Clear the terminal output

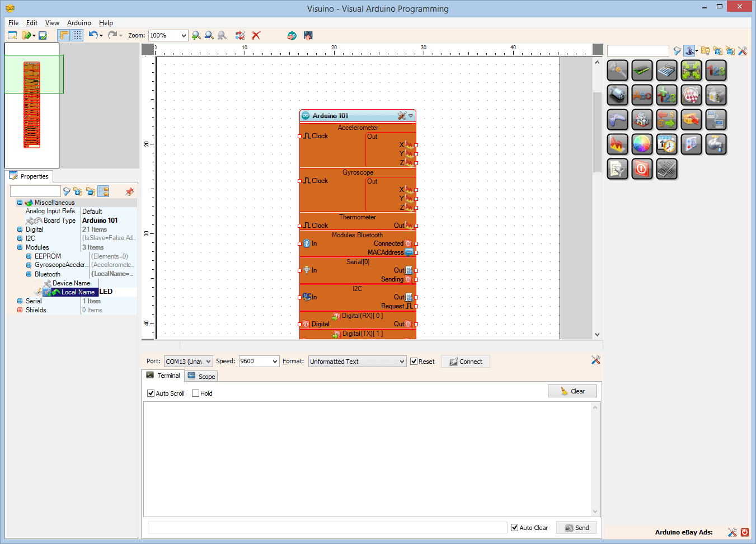[572, 390]
